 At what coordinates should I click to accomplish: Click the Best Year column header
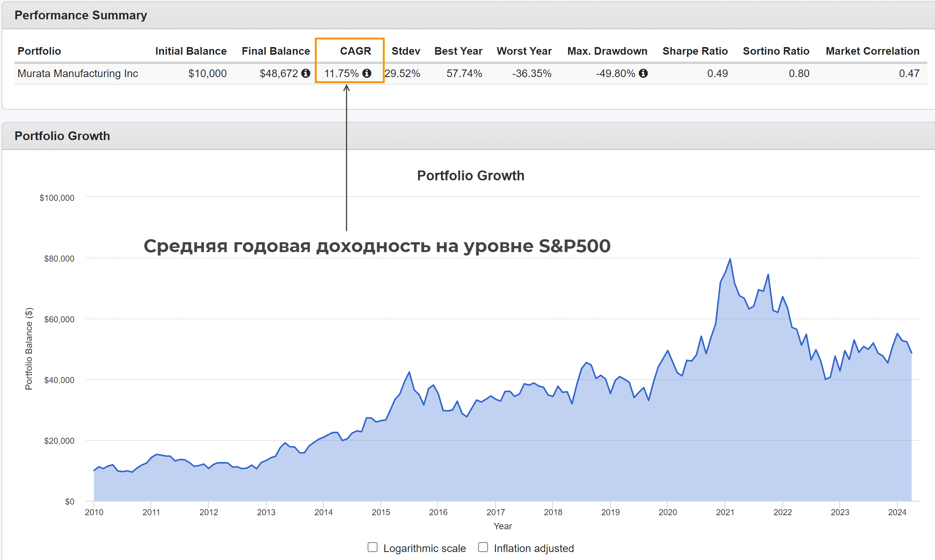point(458,51)
